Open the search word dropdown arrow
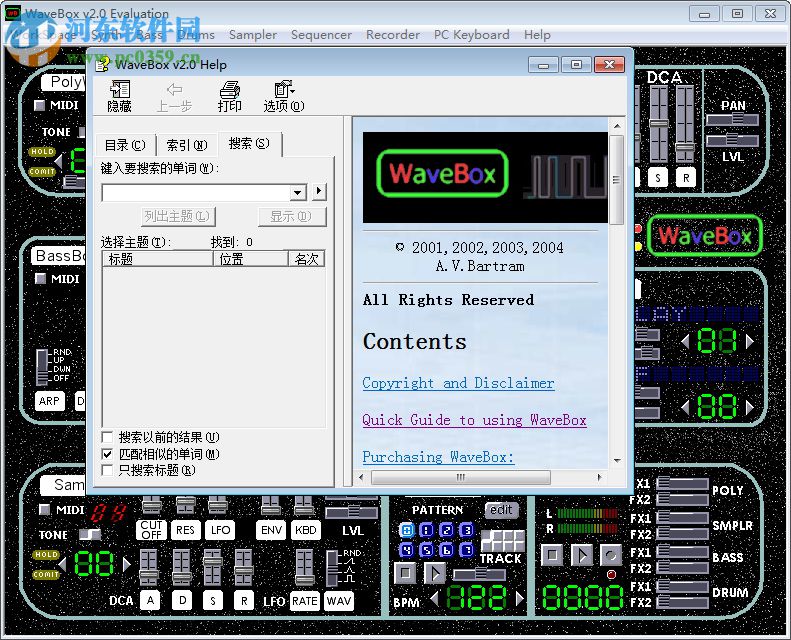The width and height of the screenshot is (791, 640). click(298, 192)
